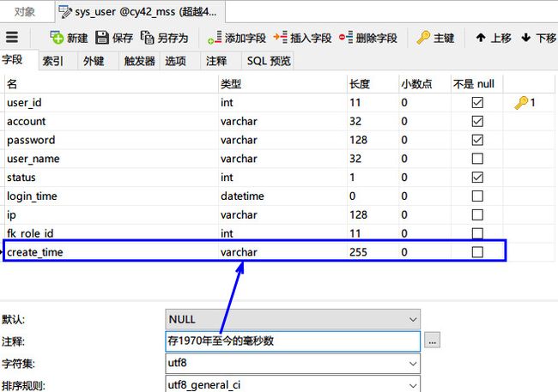Select the create_time field name cell
Image resolution: width=558 pixels, height=392 pixels.
(112, 252)
